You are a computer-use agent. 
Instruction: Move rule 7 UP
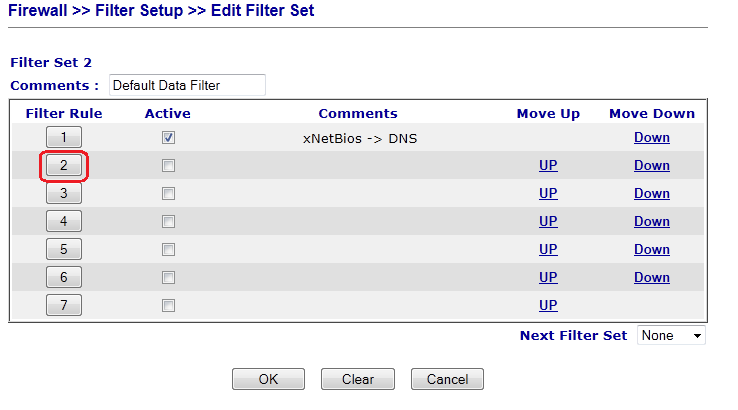point(548,306)
